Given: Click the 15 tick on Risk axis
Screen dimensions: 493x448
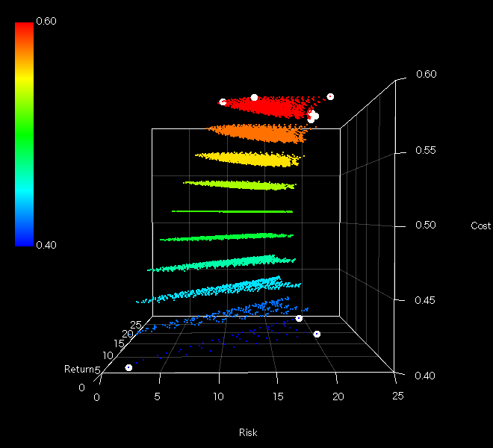Looking at the screenshot, I should point(278,396).
